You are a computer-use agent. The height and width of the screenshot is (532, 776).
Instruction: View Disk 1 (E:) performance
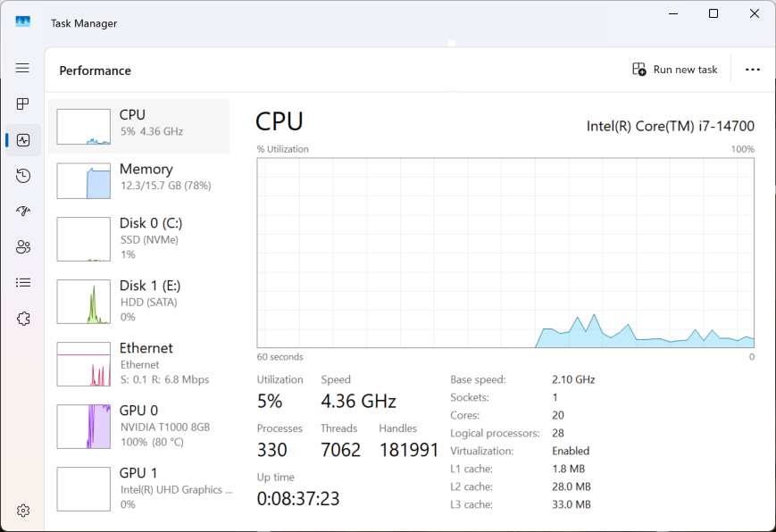coord(138,301)
